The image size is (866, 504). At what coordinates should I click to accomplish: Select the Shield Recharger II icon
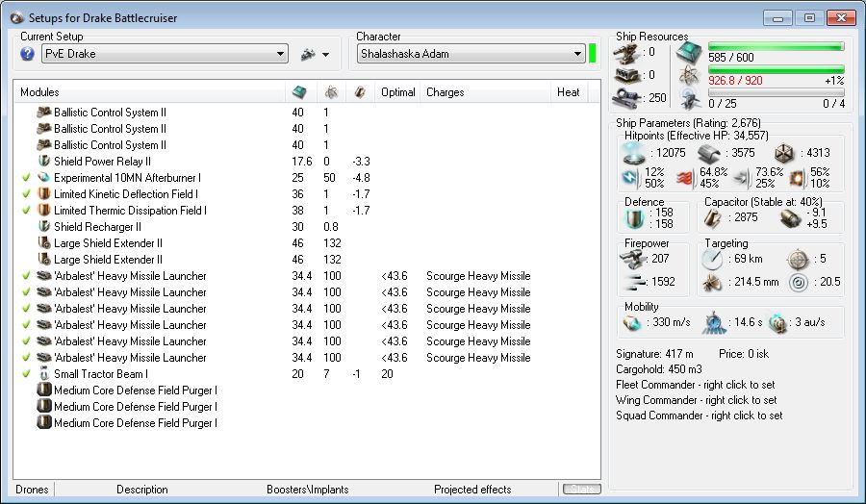click(x=43, y=226)
